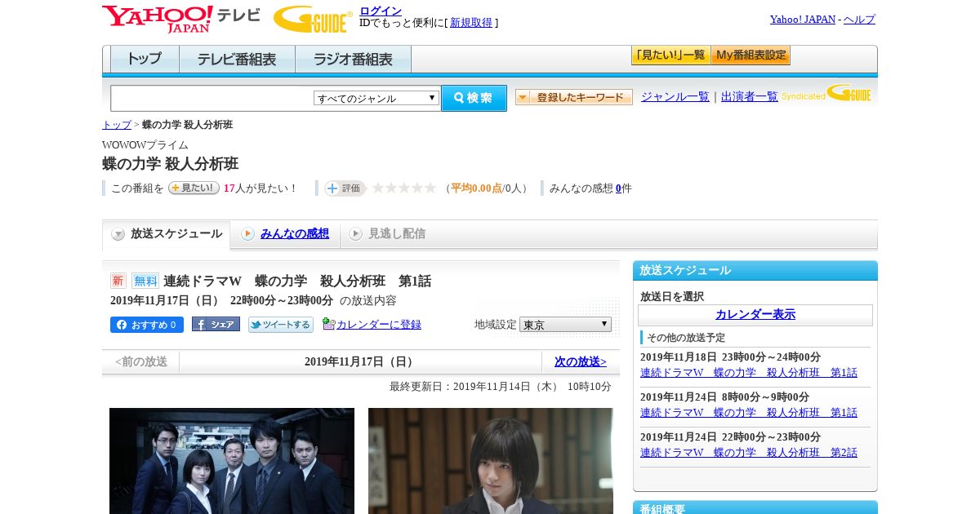Click the 無料 free badge

coord(145,281)
